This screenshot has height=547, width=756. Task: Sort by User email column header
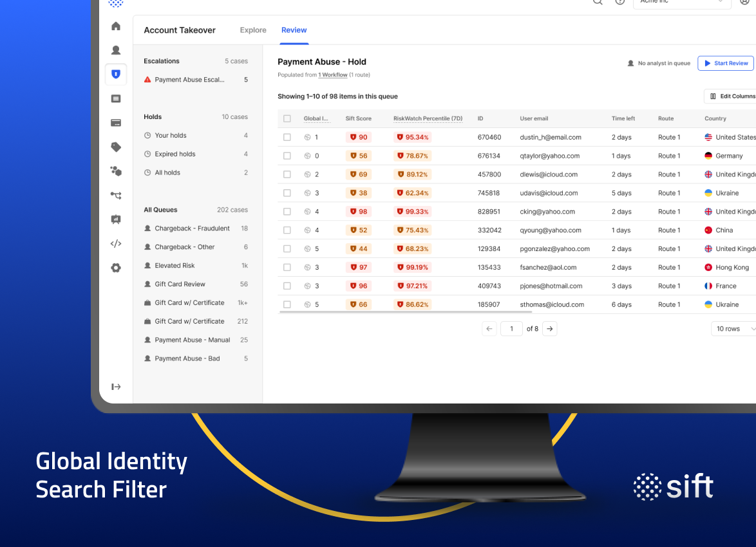[534, 118]
